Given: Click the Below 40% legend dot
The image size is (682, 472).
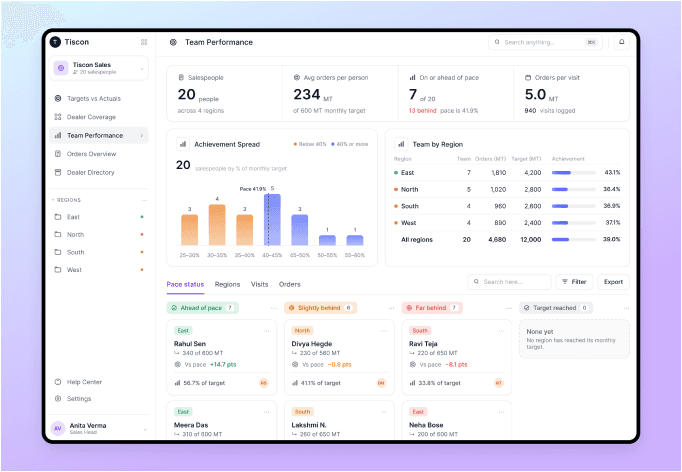Looking at the screenshot, I should click(295, 144).
